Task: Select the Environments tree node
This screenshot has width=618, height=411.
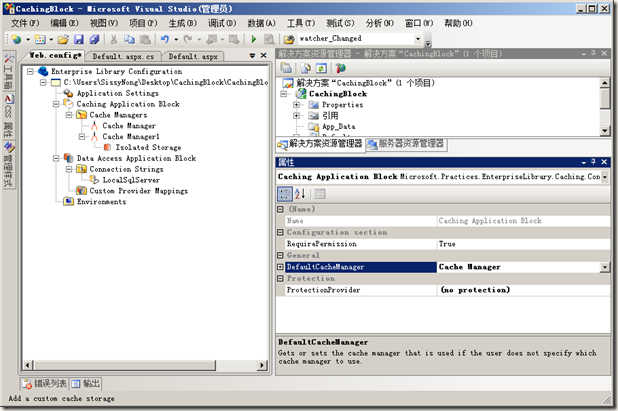Action: 102,202
